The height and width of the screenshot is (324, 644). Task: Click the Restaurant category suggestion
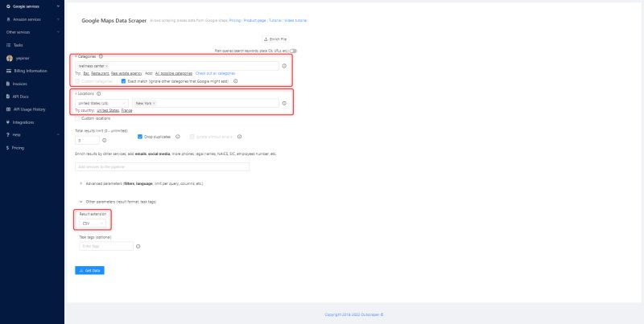coord(100,73)
